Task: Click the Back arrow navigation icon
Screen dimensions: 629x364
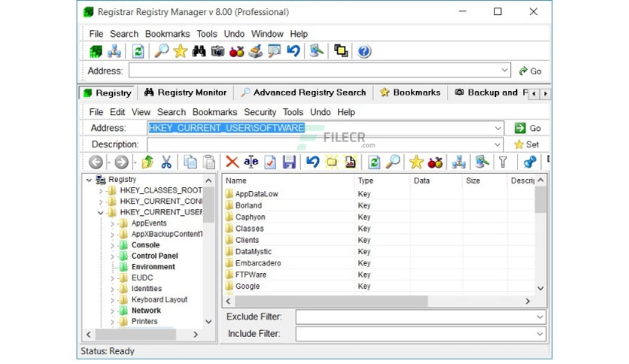Action: point(96,162)
